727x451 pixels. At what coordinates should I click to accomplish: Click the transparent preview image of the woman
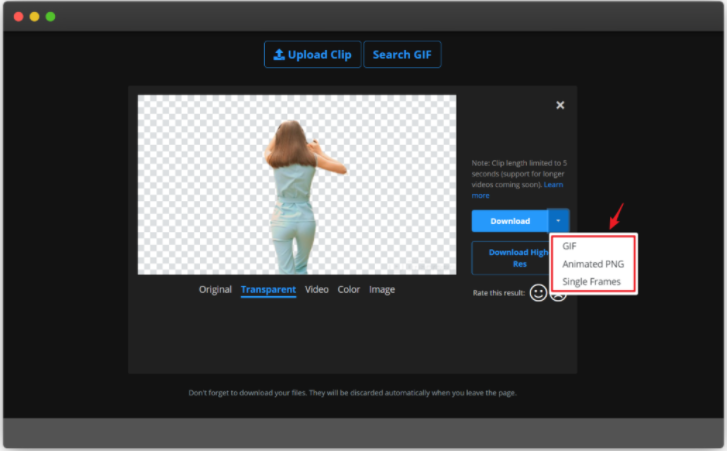297,185
